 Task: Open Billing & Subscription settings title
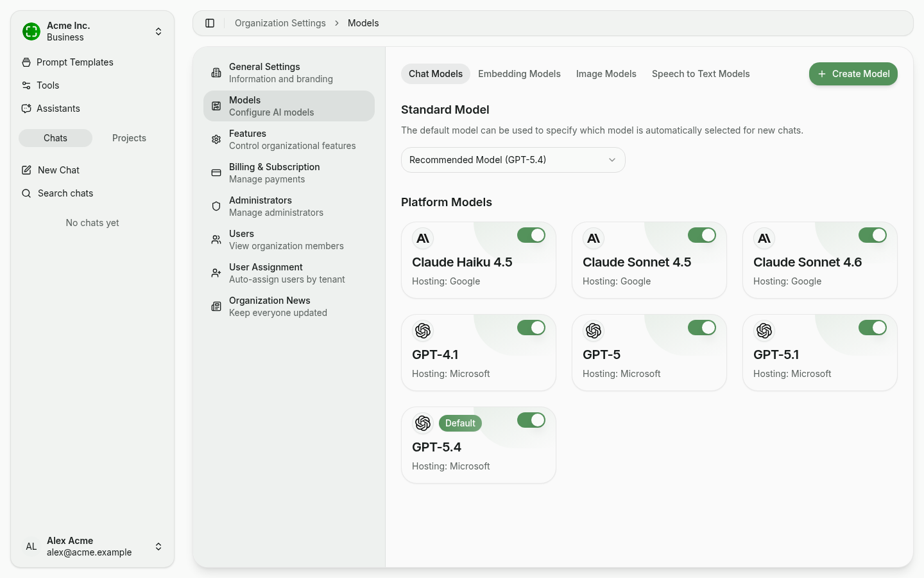(x=275, y=167)
